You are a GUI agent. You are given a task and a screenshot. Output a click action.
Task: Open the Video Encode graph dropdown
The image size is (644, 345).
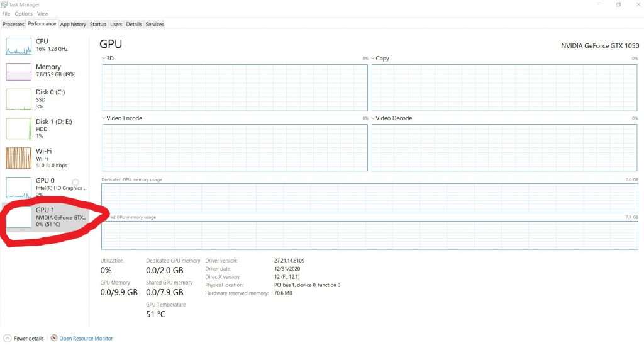(x=104, y=118)
